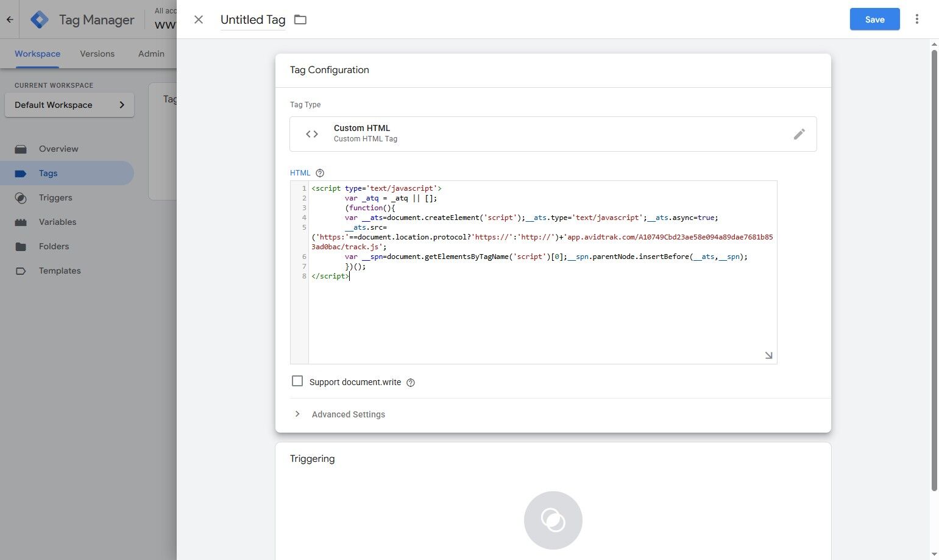939x560 pixels.
Task: Click the closing </script> line in editor
Action: (330, 276)
